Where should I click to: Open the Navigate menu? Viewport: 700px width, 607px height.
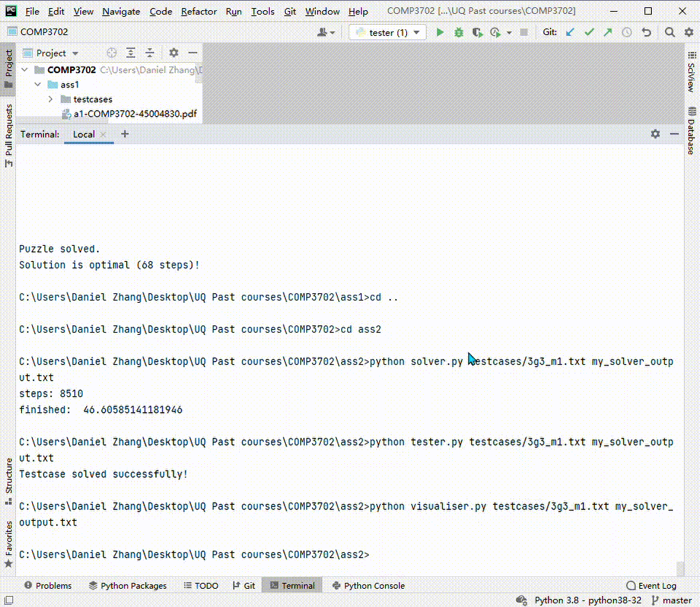tap(121, 11)
